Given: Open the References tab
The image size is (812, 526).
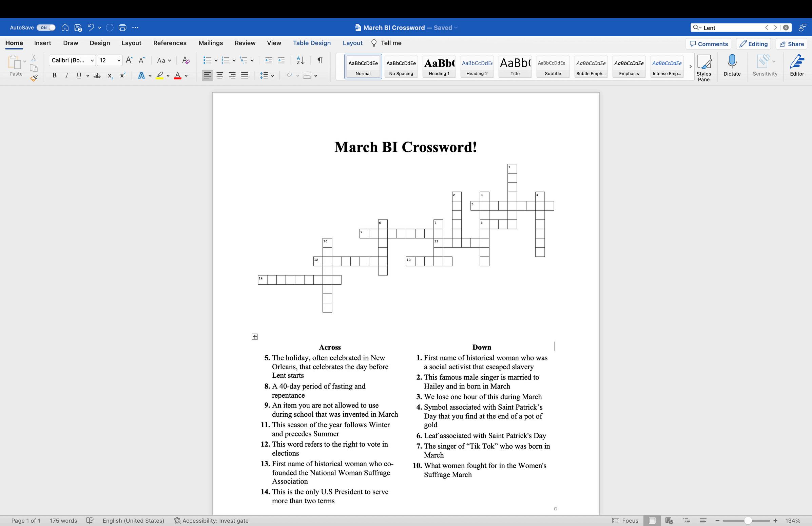Looking at the screenshot, I should [170, 43].
